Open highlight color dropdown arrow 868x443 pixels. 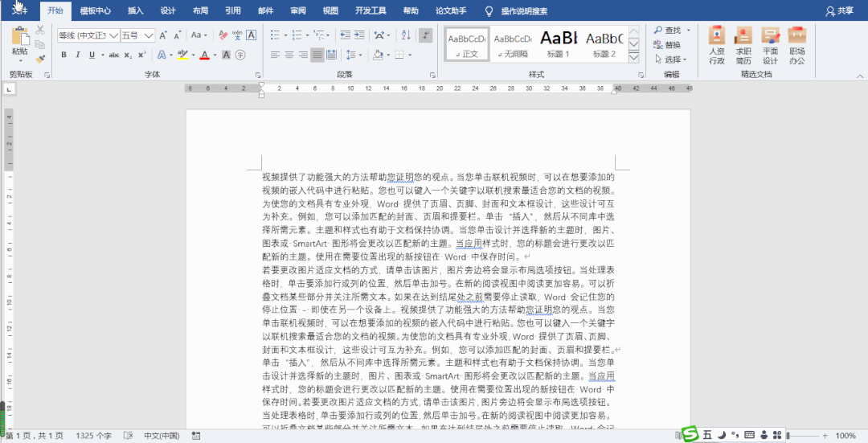[x=193, y=55]
